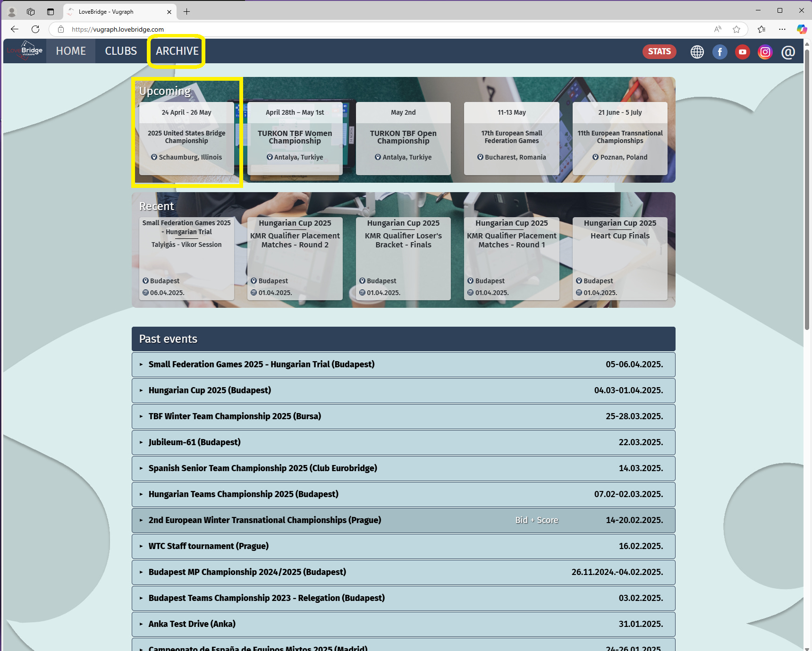Open the YouTube channel icon

coord(743,52)
